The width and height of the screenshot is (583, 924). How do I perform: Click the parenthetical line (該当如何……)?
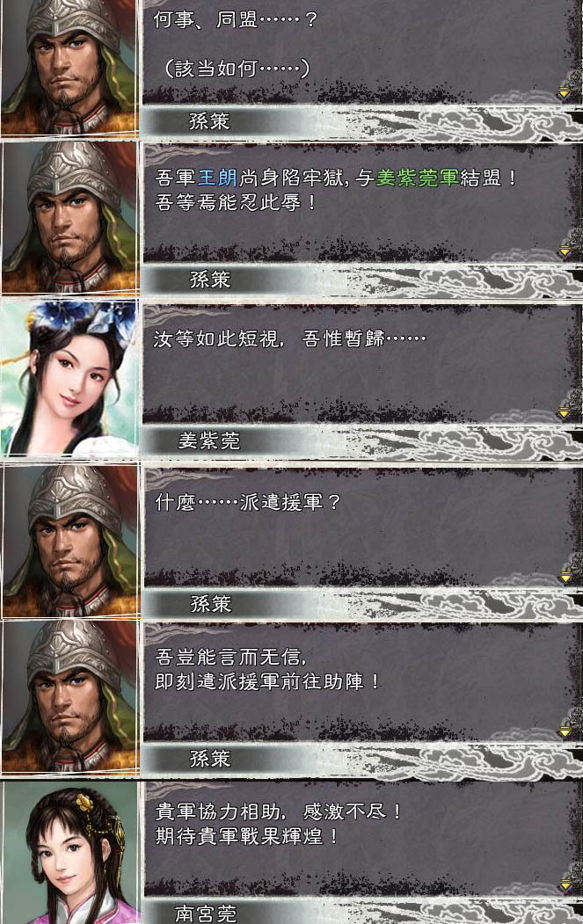click(x=236, y=69)
